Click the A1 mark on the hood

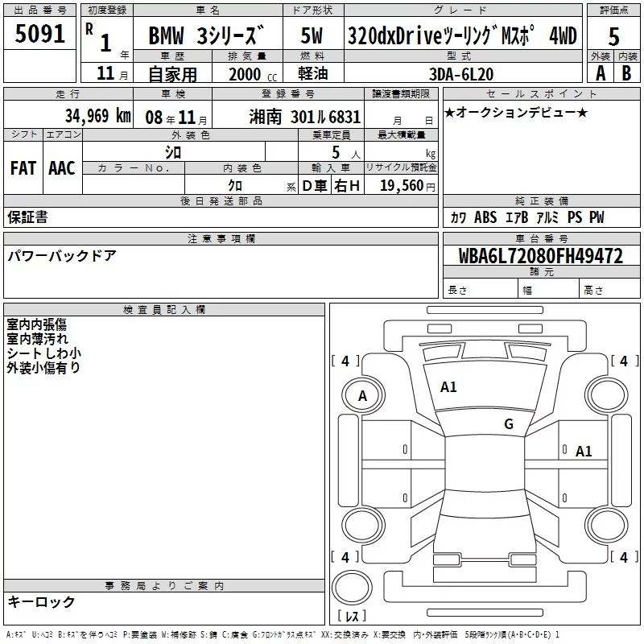448,387
